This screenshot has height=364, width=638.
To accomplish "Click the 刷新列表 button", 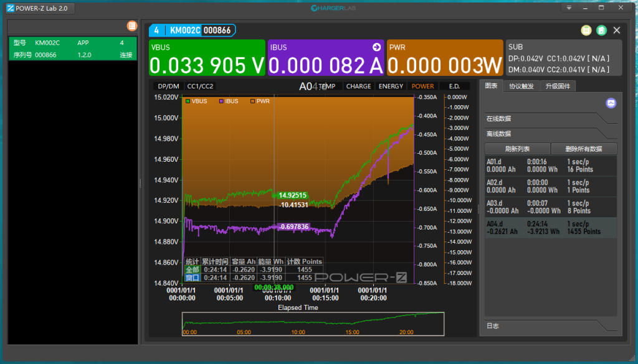I will [518, 149].
